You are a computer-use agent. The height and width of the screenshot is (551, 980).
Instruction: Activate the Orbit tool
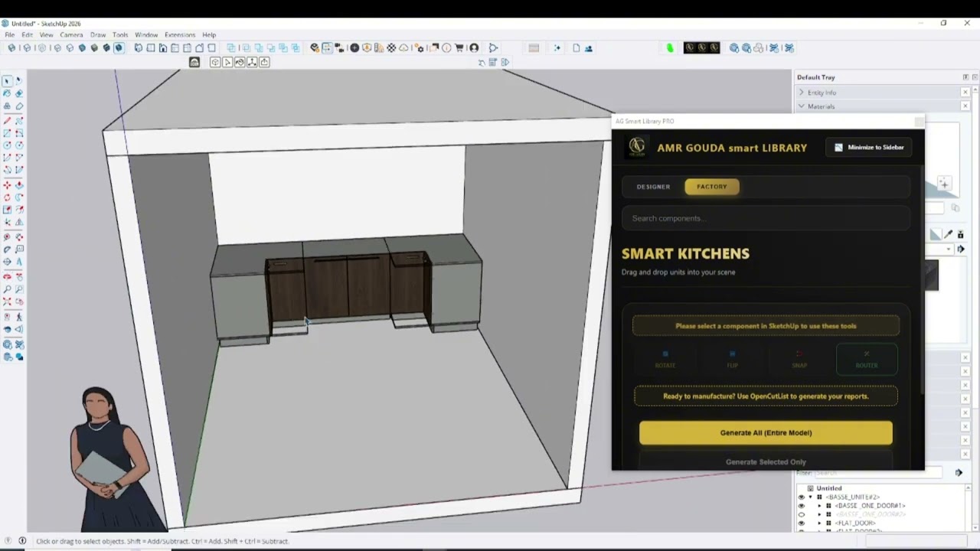pyautogui.click(x=7, y=276)
